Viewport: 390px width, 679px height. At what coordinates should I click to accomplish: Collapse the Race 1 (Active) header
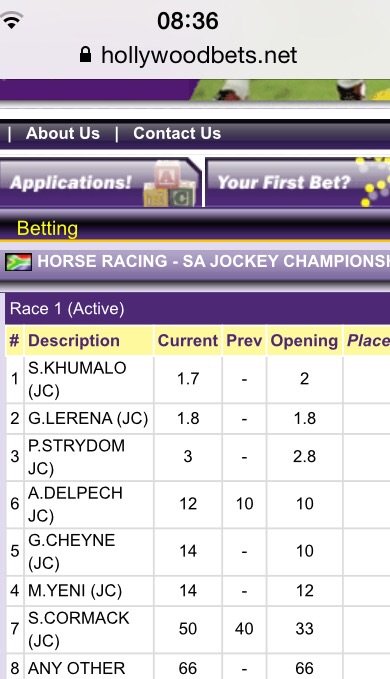(198, 309)
